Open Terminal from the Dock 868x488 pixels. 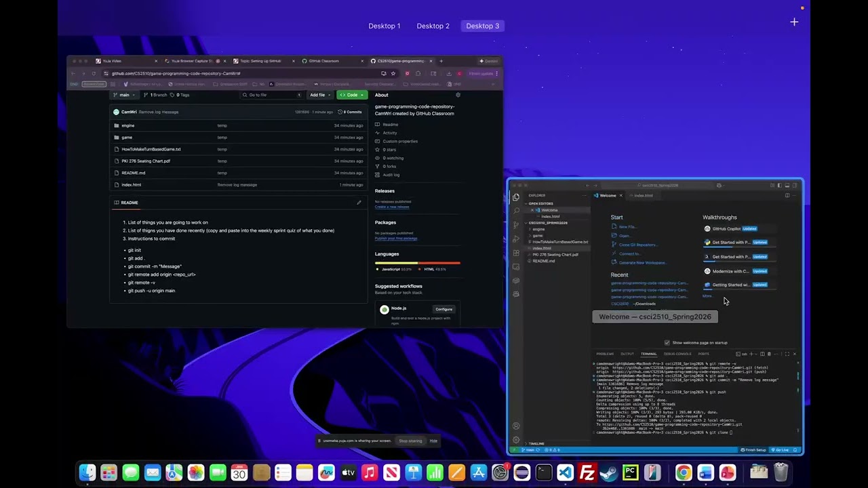click(543, 472)
